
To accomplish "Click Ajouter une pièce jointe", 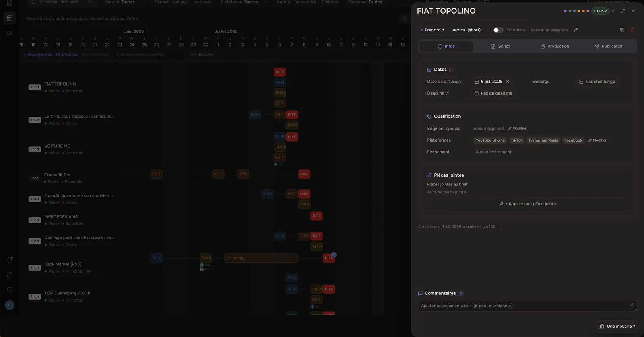I will pyautogui.click(x=528, y=204).
